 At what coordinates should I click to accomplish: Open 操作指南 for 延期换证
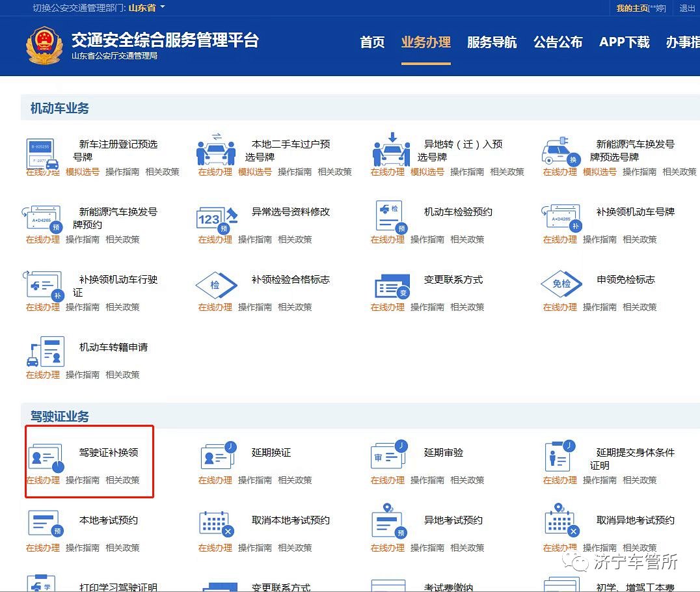(255, 480)
